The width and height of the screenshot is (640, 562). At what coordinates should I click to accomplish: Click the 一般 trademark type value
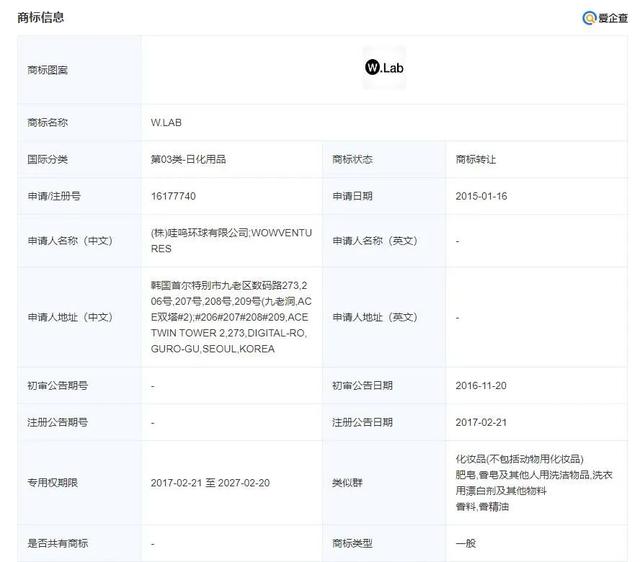[466, 543]
